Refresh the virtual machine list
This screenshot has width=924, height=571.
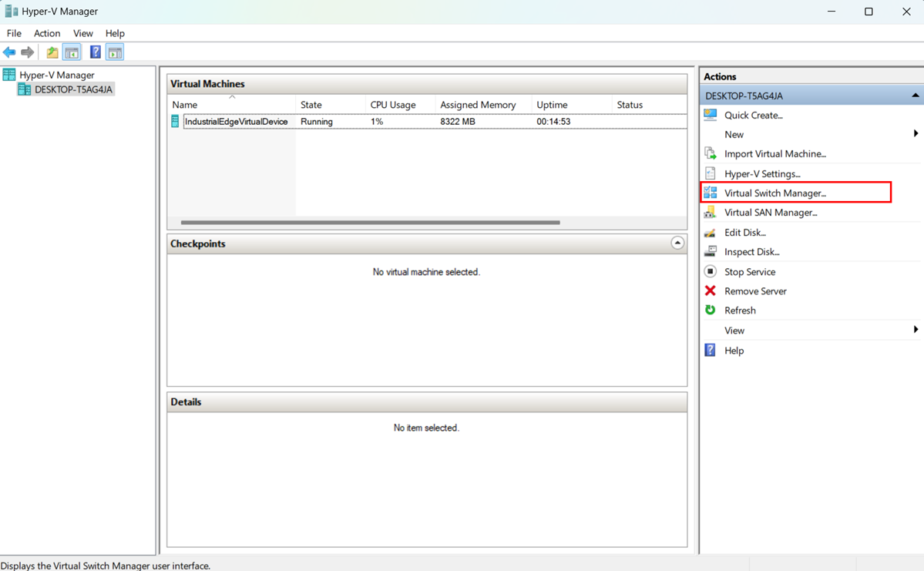(x=740, y=310)
